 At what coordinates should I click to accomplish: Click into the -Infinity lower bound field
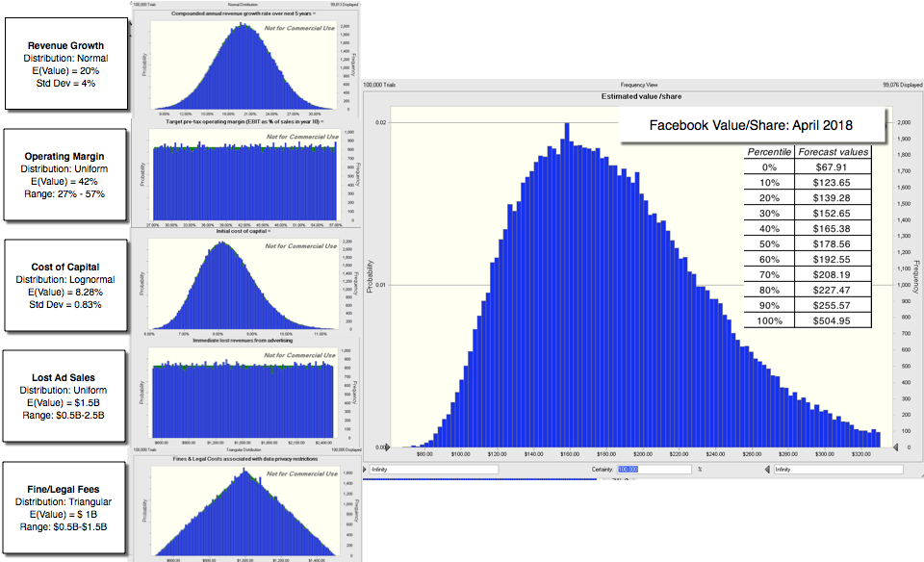click(434, 470)
